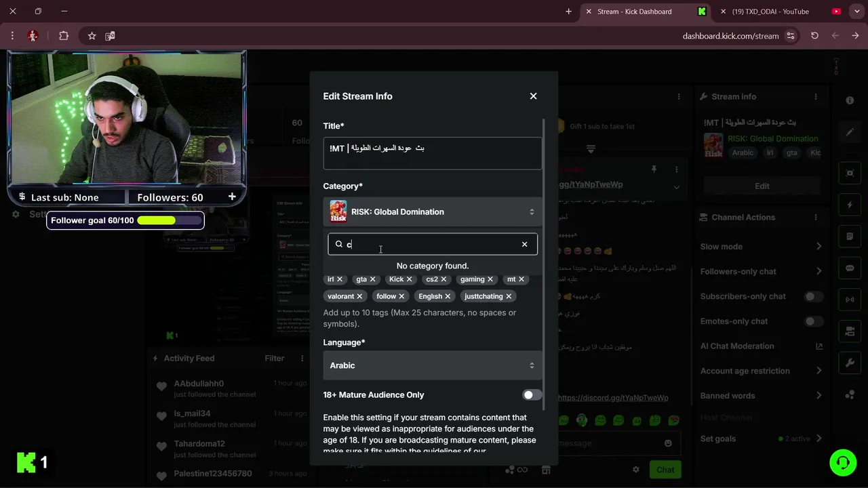Bookmark this page star icon
The image size is (868, 488).
(92, 36)
